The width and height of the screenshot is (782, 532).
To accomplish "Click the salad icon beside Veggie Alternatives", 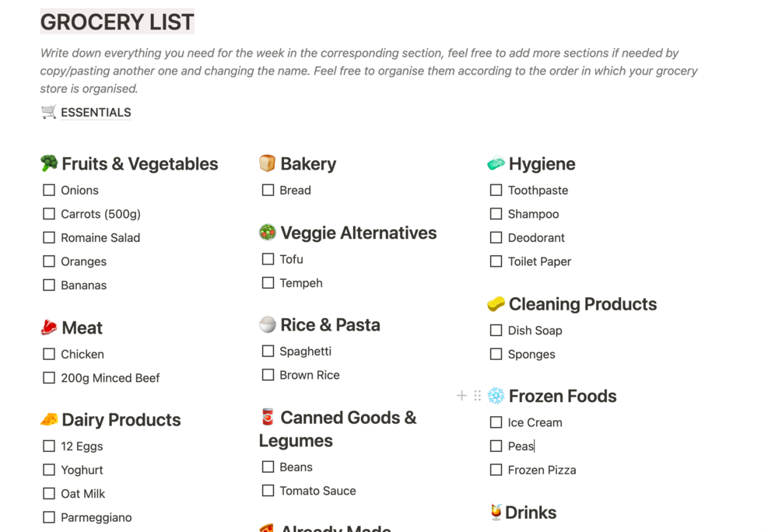I will point(268,233).
